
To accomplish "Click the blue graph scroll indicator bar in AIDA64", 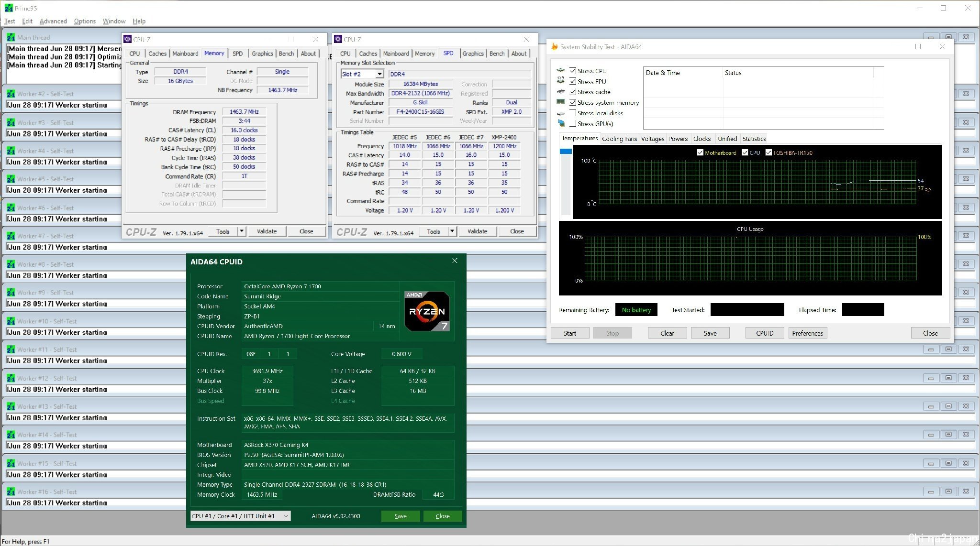I will point(566,151).
